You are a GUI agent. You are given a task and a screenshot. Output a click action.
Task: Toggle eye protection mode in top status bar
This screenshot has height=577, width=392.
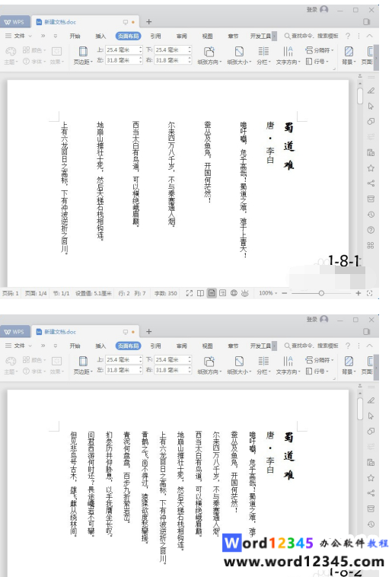[x=245, y=293]
